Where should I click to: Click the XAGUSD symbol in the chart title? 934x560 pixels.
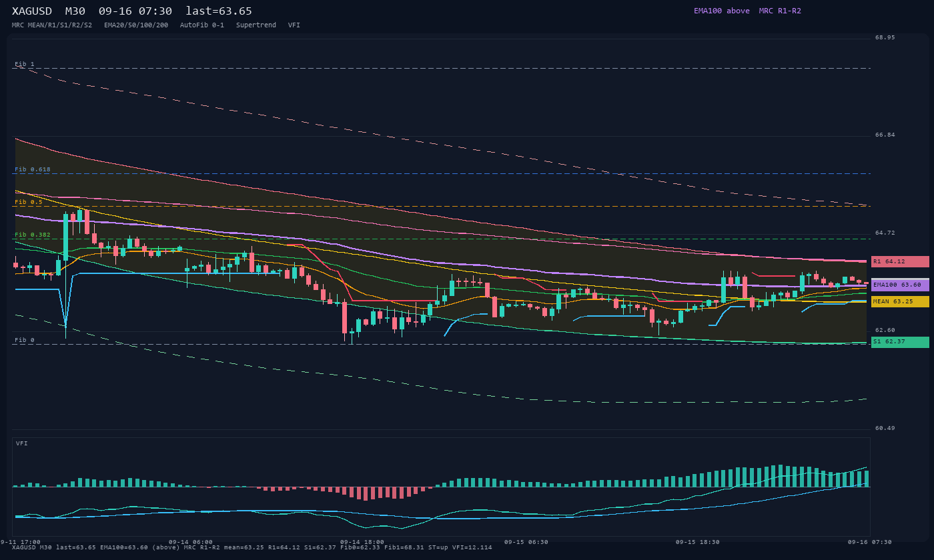32,11
